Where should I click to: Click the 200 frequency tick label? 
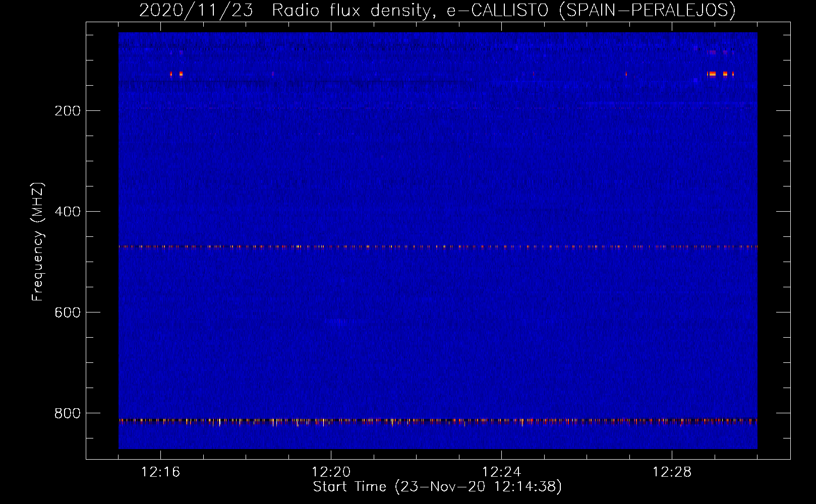(x=68, y=111)
